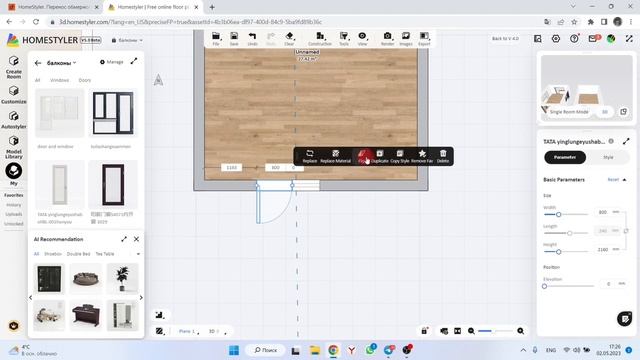640x360 pixels.
Task: Click the Manage button in catalog panel
Action: point(111,62)
